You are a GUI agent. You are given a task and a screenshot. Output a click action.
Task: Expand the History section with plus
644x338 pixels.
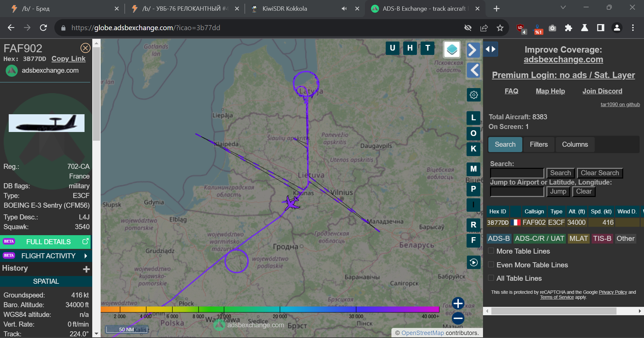pos(86,269)
